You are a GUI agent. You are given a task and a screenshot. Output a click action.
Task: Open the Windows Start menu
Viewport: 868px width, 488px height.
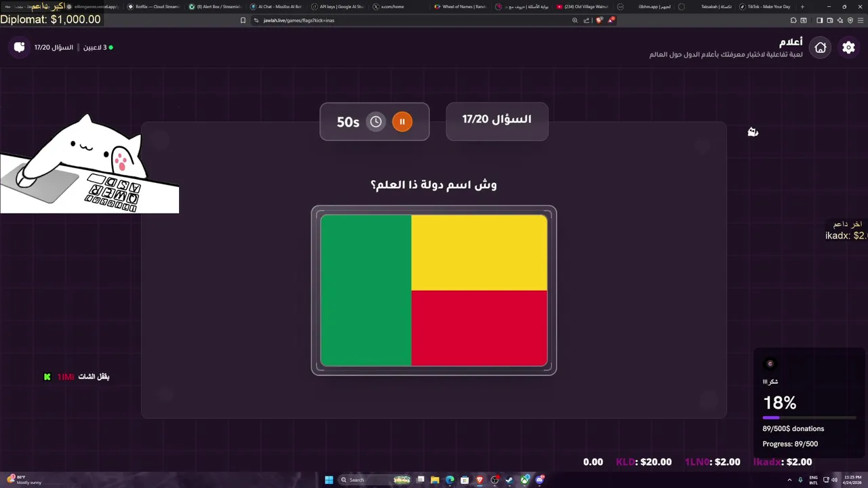[329, 480]
